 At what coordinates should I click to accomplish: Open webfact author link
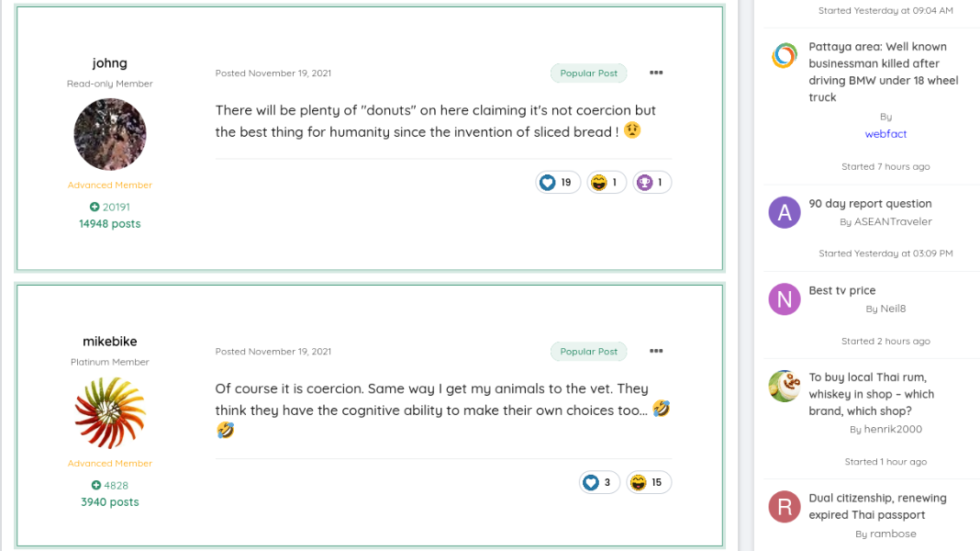[885, 134]
